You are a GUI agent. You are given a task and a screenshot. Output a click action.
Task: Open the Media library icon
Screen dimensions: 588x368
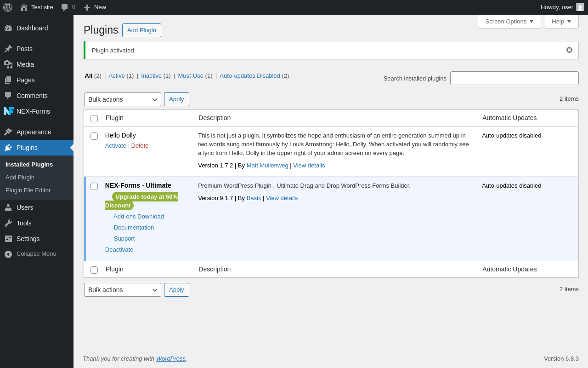click(x=8, y=64)
